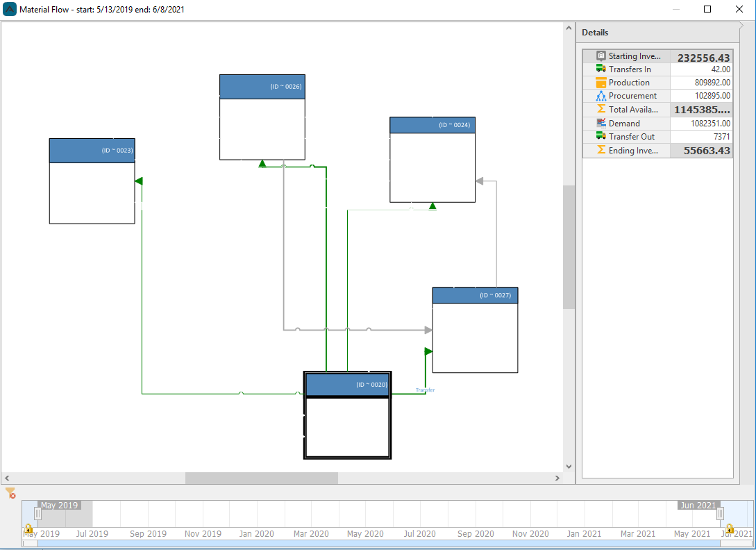Click the May 2019 start date marker
This screenshot has width=756, height=550.
point(59,505)
